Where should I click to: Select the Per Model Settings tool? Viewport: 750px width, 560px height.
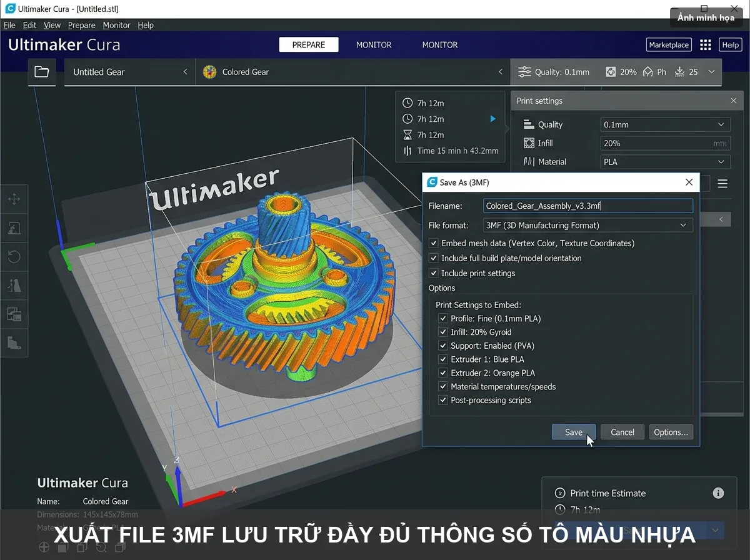click(14, 314)
